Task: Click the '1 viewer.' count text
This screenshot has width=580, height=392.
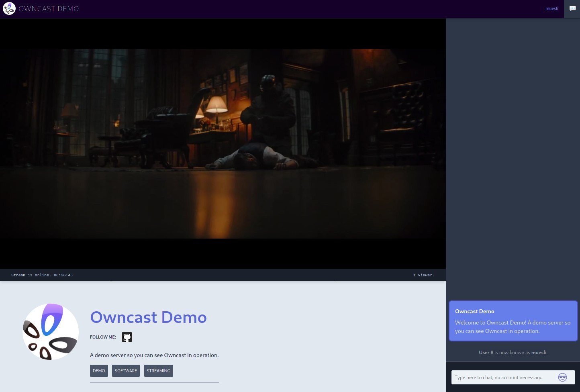Action: (423, 275)
